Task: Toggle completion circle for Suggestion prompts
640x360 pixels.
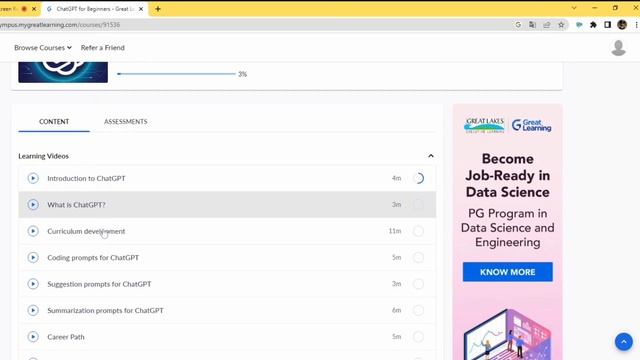Action: (x=418, y=284)
